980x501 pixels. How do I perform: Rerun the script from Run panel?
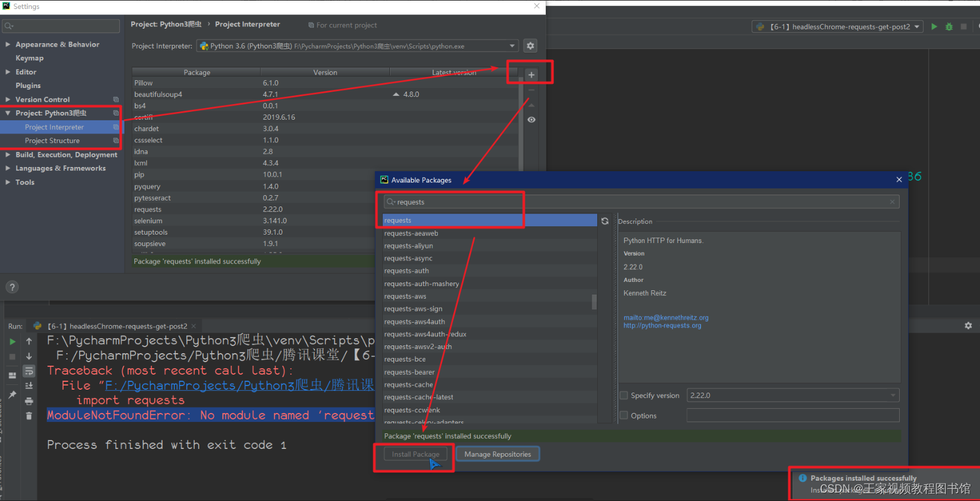click(13, 341)
